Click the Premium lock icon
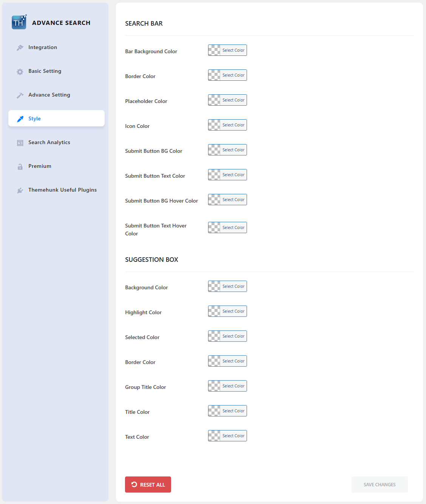This screenshot has height=504, width=426. [x=20, y=167]
